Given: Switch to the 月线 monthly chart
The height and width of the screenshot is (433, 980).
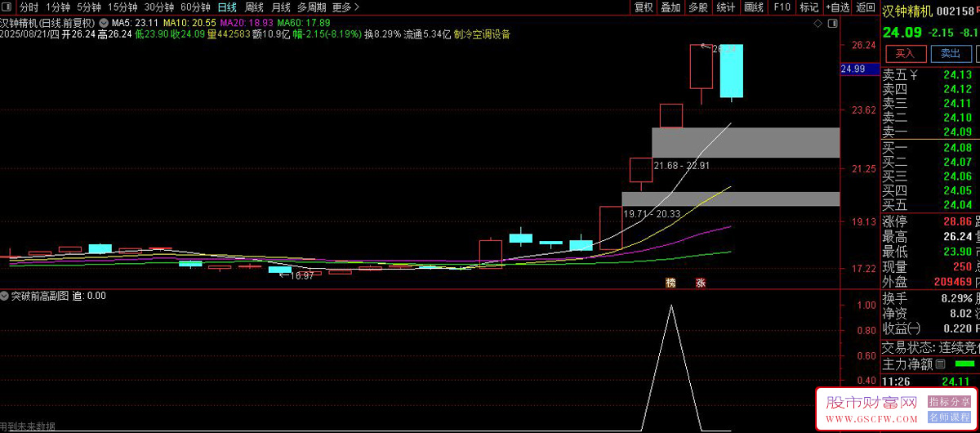Looking at the screenshot, I should [281, 7].
